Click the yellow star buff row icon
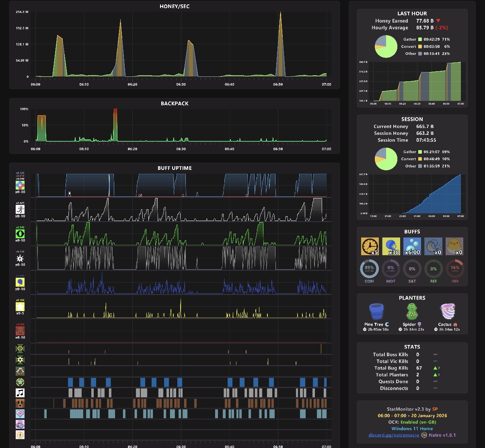This screenshot has height=448, width=485. click(20, 307)
